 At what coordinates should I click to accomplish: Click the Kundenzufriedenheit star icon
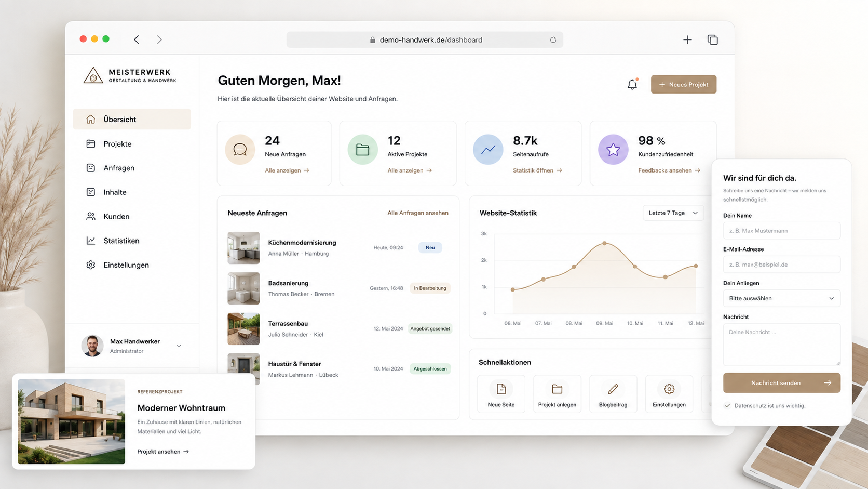click(x=613, y=150)
